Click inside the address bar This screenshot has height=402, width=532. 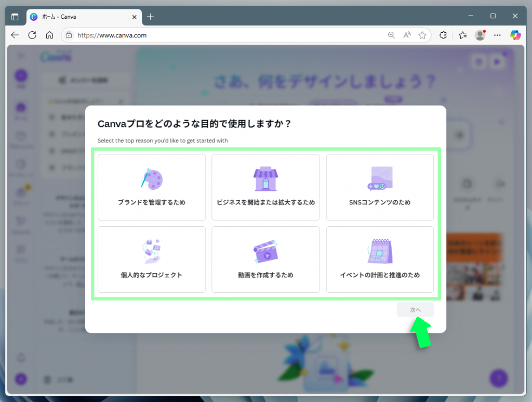[x=208, y=36]
